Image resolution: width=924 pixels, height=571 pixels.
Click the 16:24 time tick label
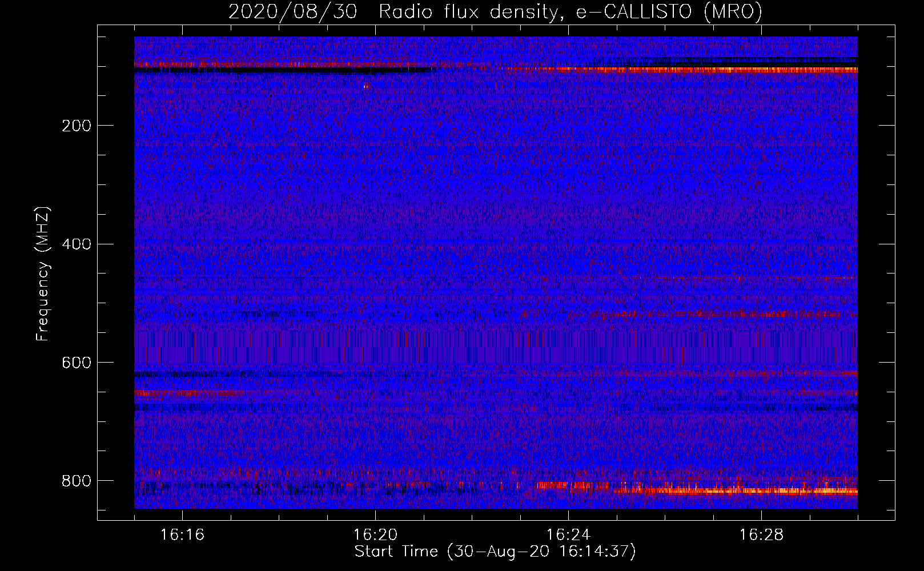pyautogui.click(x=568, y=534)
